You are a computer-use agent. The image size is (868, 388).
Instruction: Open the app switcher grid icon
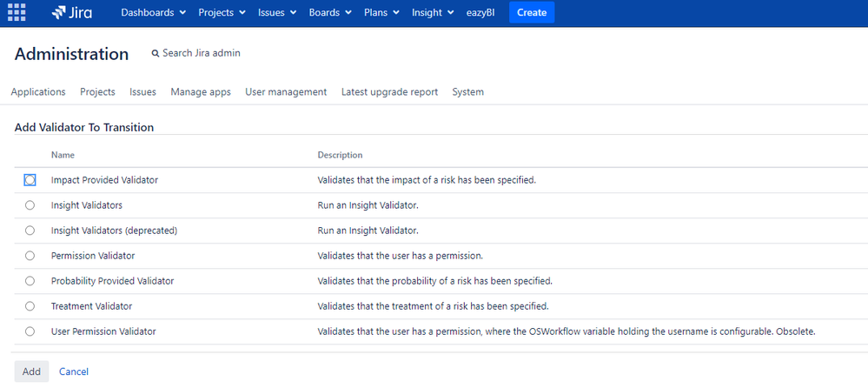(x=17, y=12)
